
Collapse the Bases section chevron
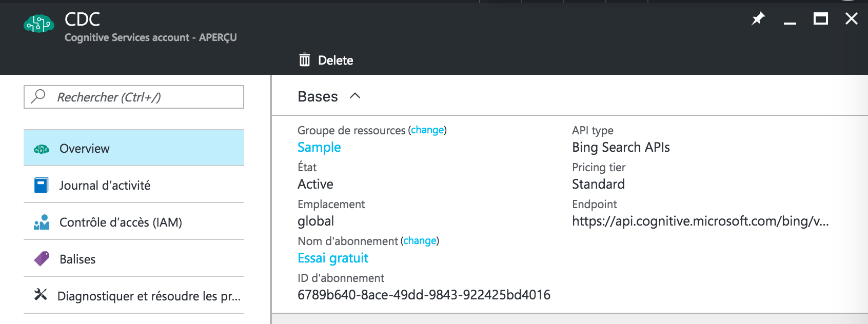[355, 96]
